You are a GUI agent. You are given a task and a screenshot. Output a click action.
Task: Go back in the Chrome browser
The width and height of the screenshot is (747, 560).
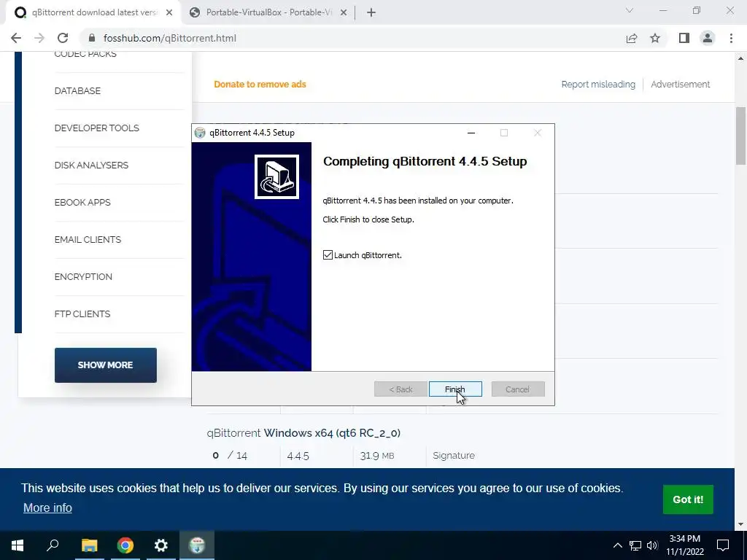click(x=16, y=38)
